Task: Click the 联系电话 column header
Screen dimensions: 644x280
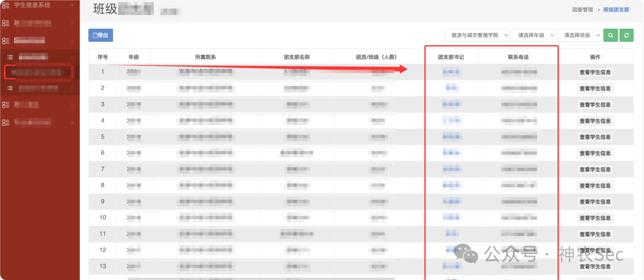Action: coord(518,57)
